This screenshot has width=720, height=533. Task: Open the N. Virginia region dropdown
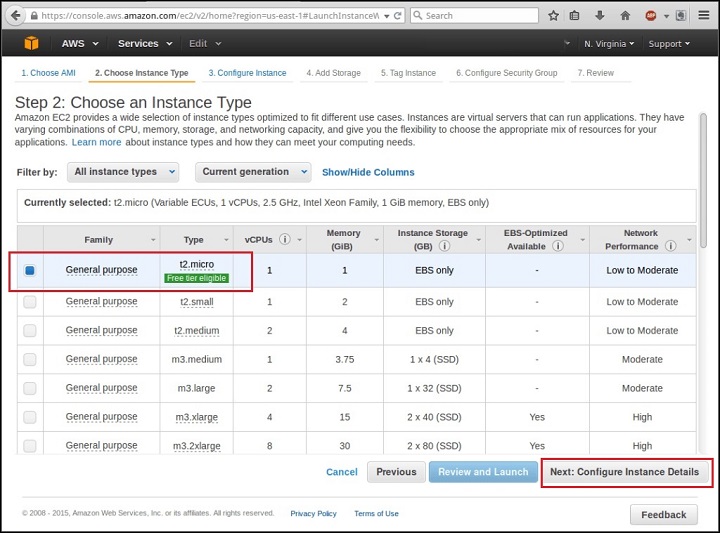(609, 44)
